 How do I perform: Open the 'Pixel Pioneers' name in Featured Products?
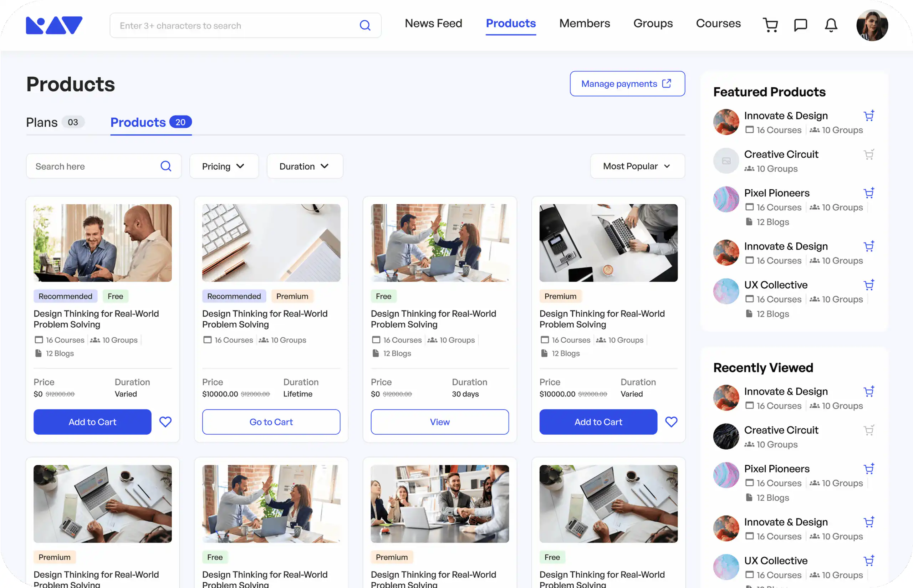[x=777, y=193]
